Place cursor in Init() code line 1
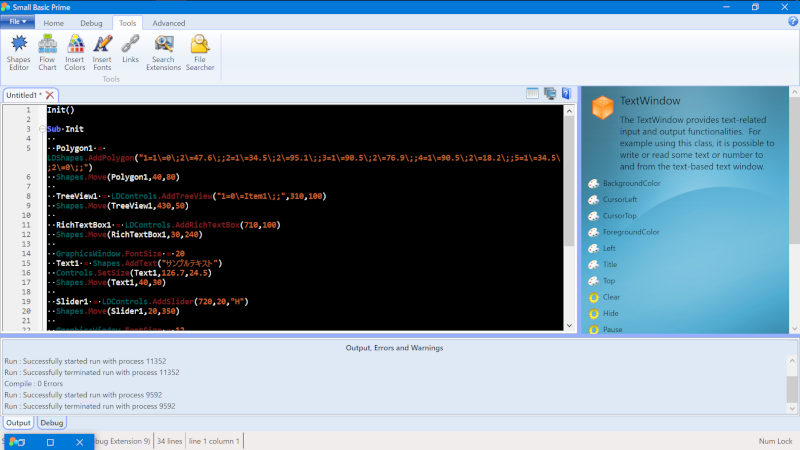The image size is (800, 450). pos(61,110)
